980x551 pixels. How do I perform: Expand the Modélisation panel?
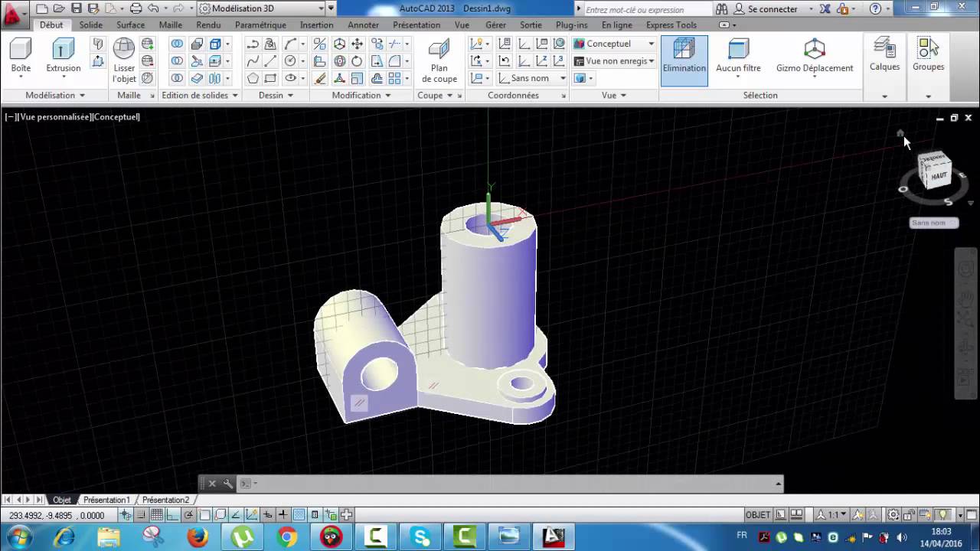[55, 96]
